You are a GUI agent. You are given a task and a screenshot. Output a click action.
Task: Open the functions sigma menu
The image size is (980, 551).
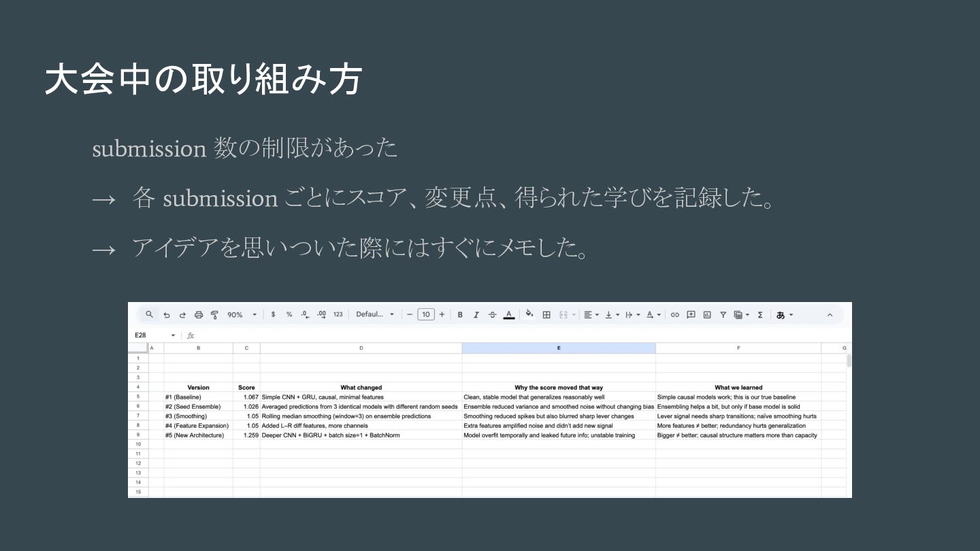point(760,314)
